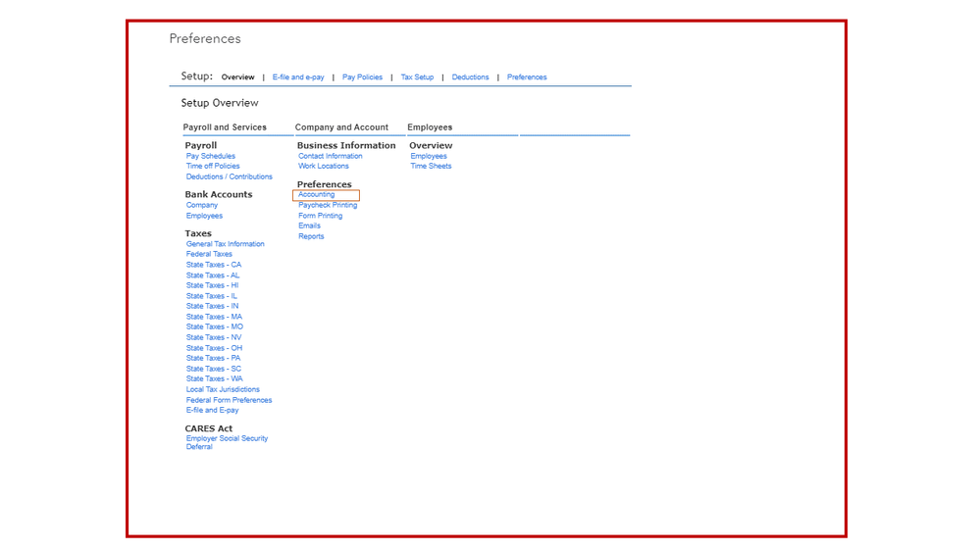
Task: Open State Taxes - NV
Action: tap(213, 337)
